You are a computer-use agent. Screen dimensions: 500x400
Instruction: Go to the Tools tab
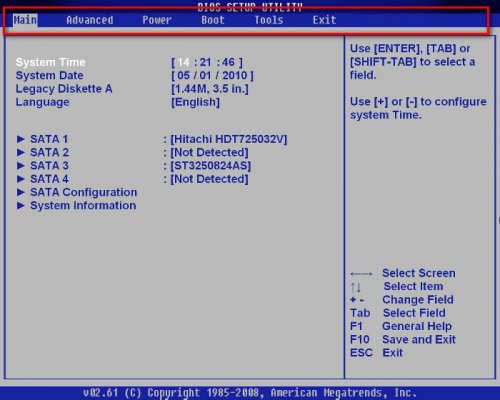pyautogui.click(x=269, y=20)
